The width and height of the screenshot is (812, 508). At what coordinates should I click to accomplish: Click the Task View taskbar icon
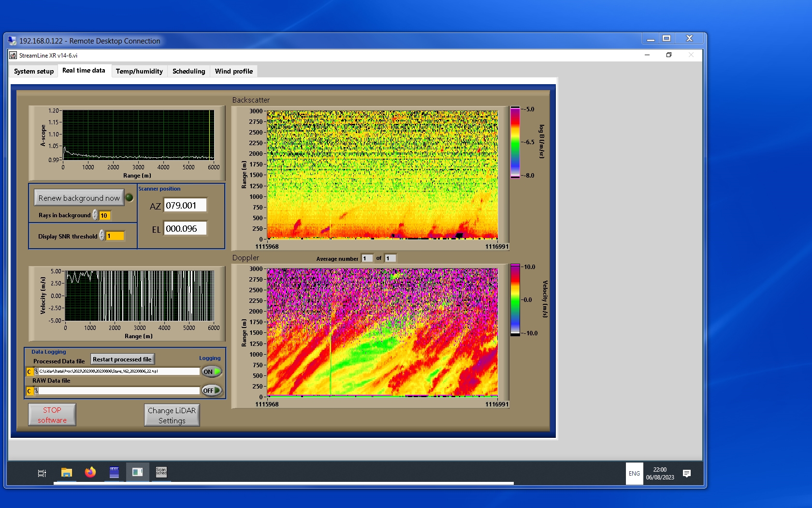pyautogui.click(x=42, y=473)
